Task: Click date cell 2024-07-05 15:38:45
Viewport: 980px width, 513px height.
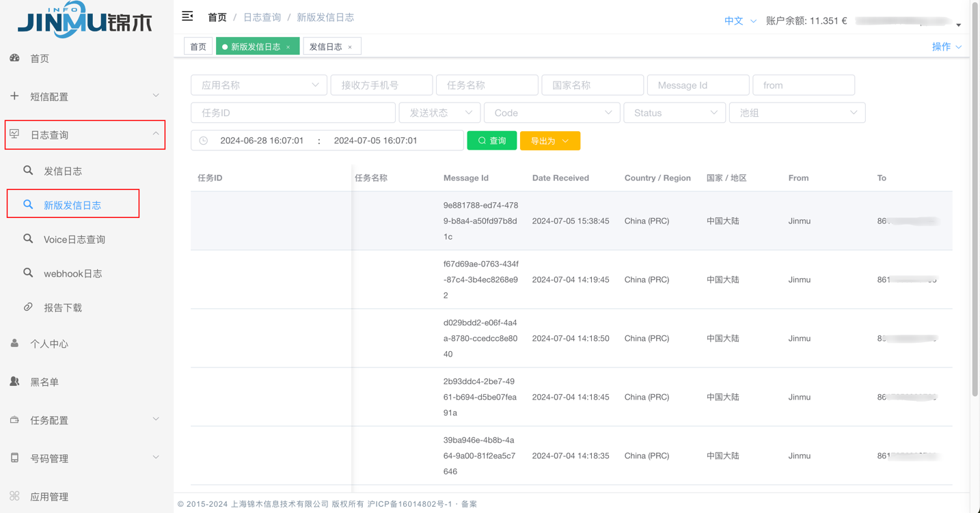Action: tap(571, 221)
